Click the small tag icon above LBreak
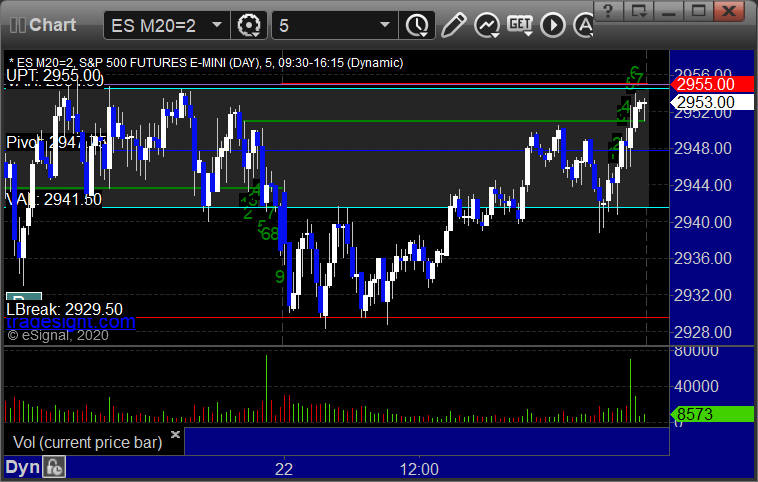The width and height of the screenshot is (758, 482). coord(24,296)
